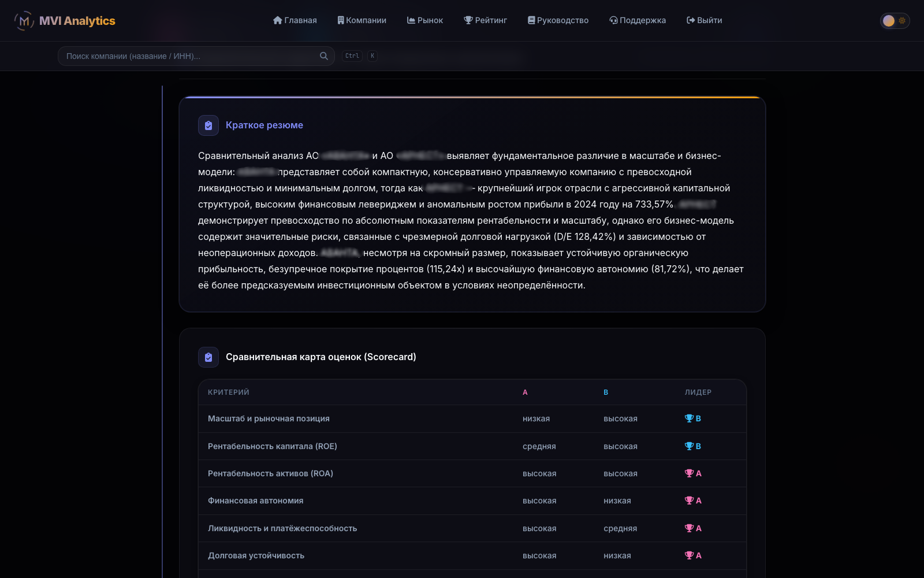Click the Краткое резюме heading
Viewport: 924px width, 578px height.
pyautogui.click(x=264, y=125)
